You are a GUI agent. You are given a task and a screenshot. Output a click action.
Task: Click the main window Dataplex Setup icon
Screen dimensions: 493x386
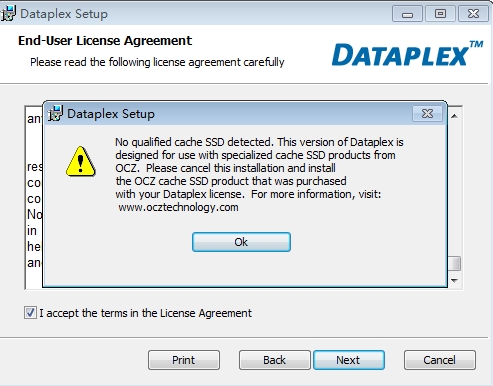[x=8, y=13]
